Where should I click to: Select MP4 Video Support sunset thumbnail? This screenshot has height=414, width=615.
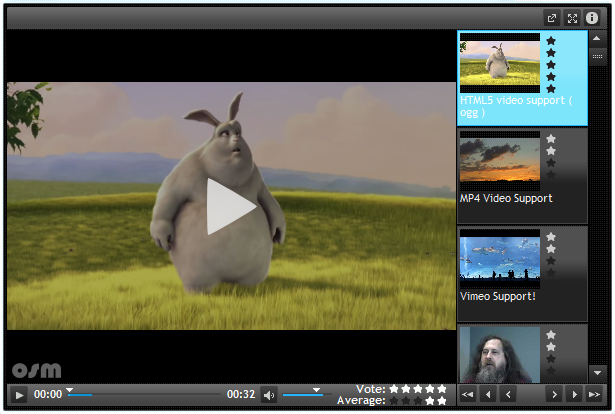(500, 161)
